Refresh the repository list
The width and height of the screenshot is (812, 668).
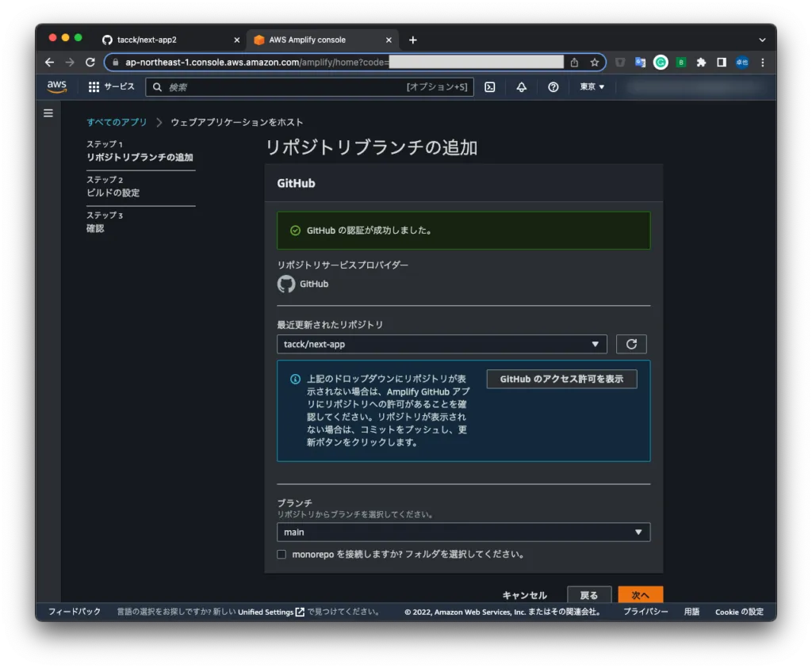click(631, 344)
